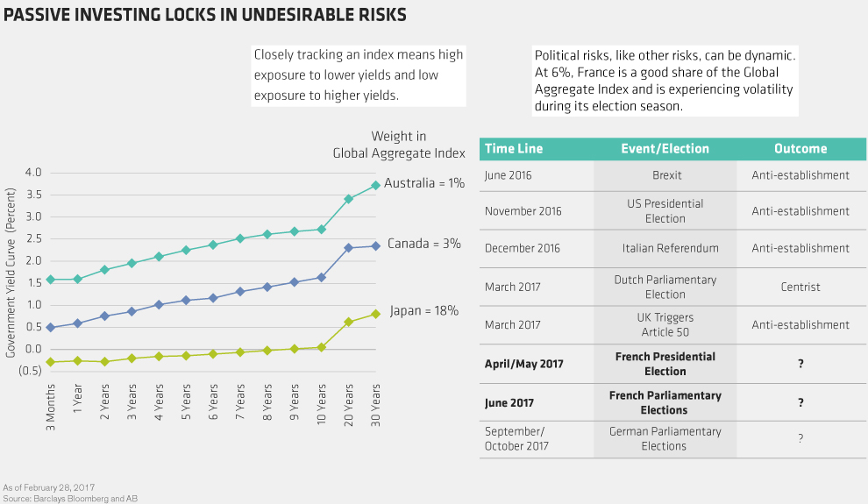Select the Event/Election column header
Image resolution: width=868 pixels, height=504 pixels.
tap(665, 149)
